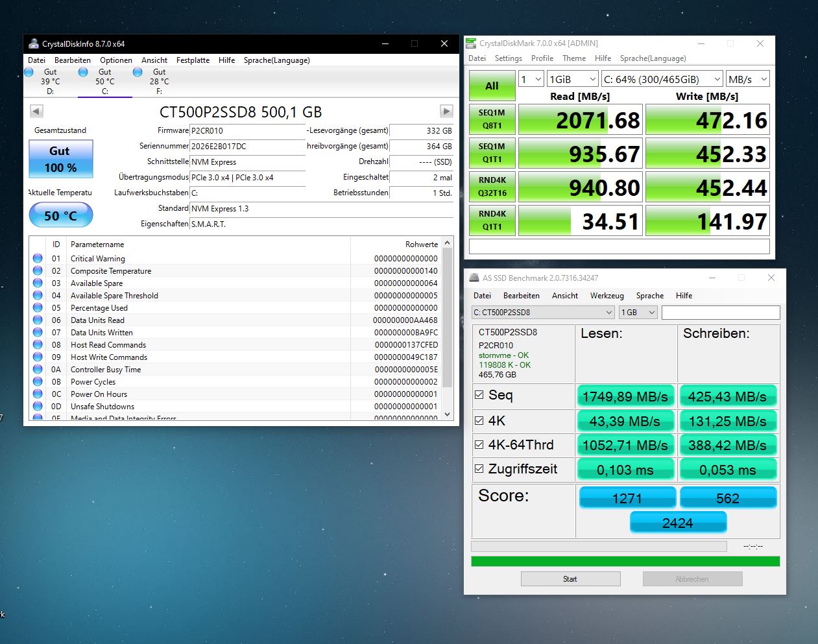This screenshot has height=644, width=818.
Task: Click status orb for Data Units Read row
Action: [x=38, y=320]
